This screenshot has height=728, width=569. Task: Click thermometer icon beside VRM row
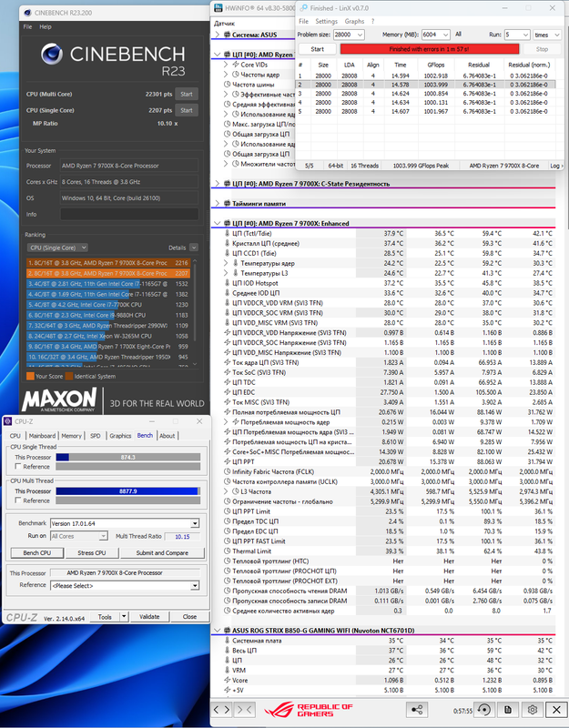[x=227, y=670]
